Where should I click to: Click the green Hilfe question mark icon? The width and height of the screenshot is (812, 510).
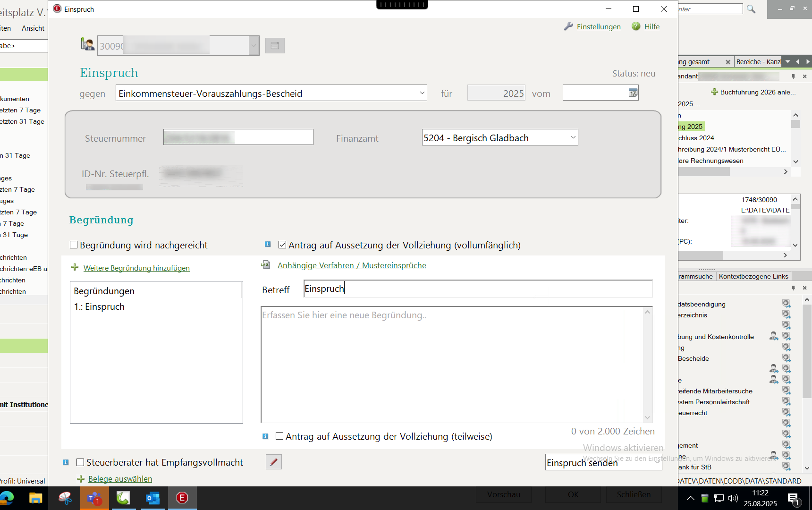click(636, 26)
